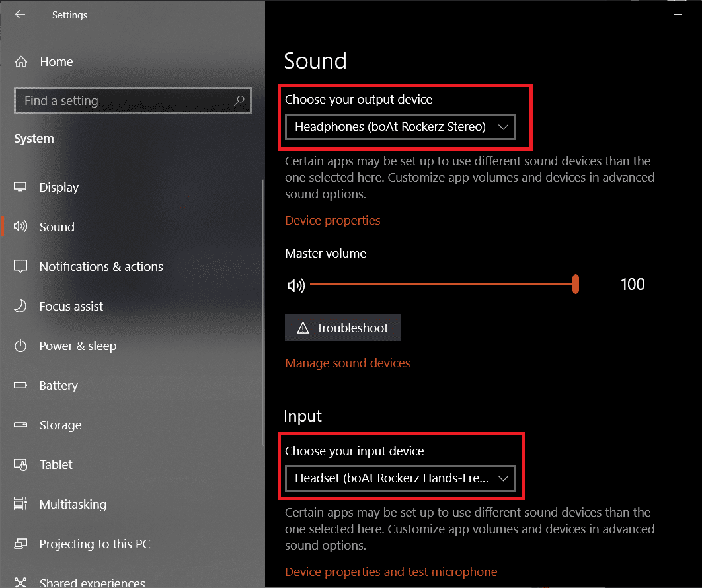Image resolution: width=702 pixels, height=588 pixels.
Task: Open the input device dropdown
Action: [400, 478]
